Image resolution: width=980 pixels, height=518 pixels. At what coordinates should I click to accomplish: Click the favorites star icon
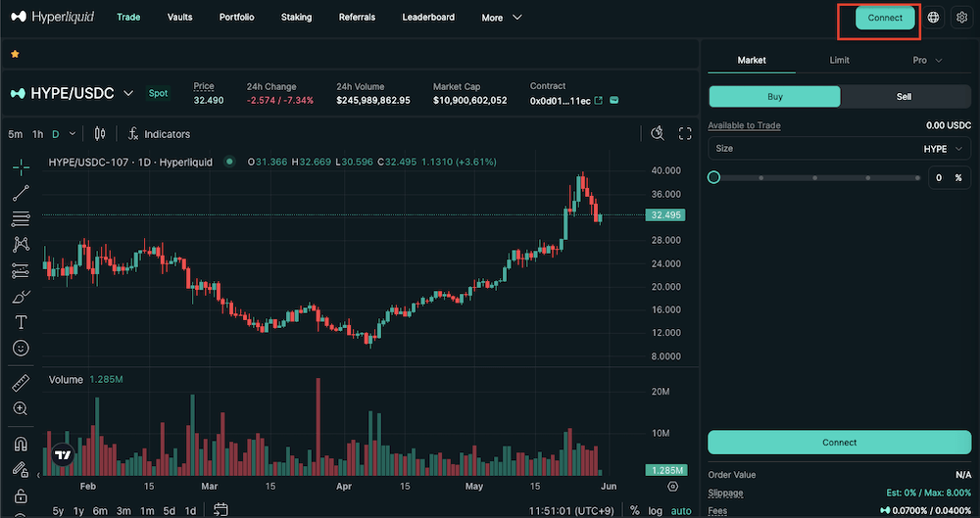15,55
